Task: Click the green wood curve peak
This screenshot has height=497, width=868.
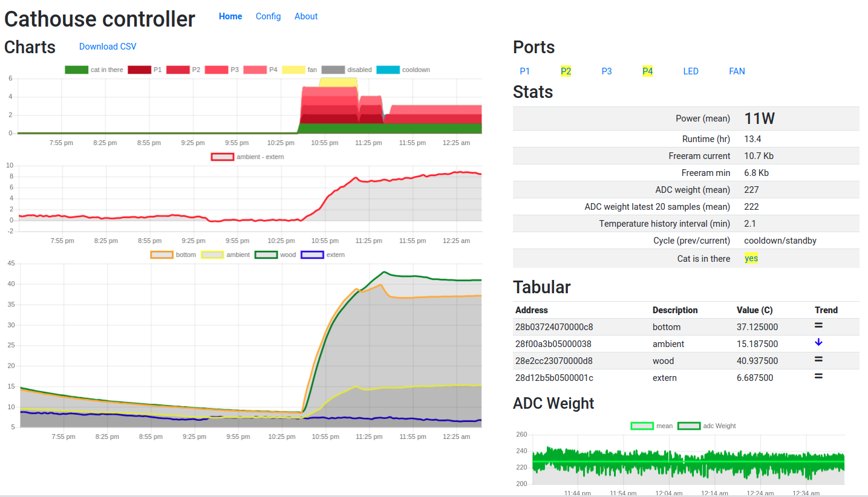Action: pos(384,272)
